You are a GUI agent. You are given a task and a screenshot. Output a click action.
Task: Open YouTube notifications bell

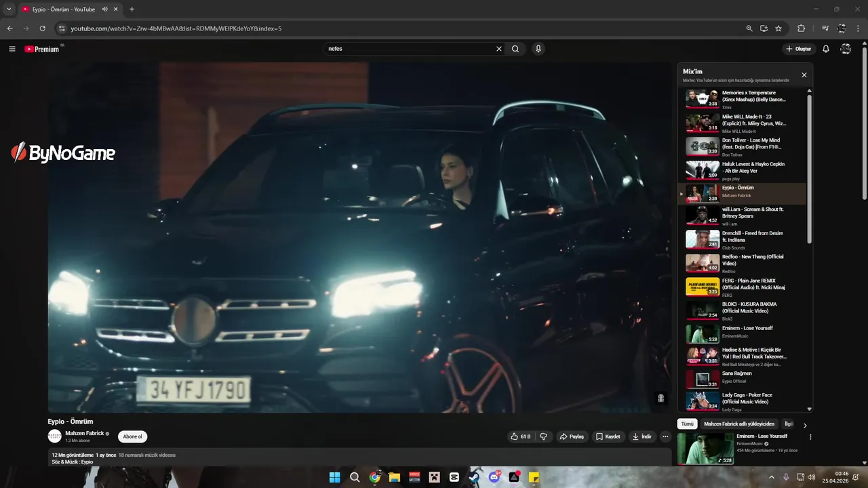826,49
